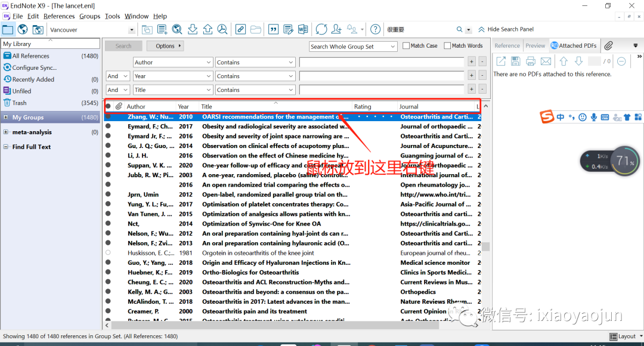Click the Import toolbar icon
Image resolution: width=644 pixels, height=346 pixels.
(x=192, y=30)
